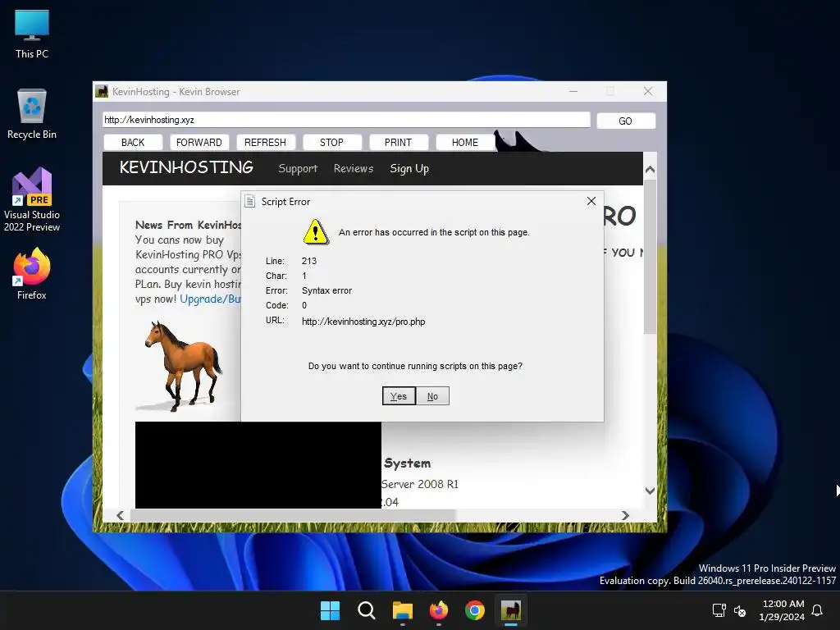
Task: Select Kevin Browser horse taskbar icon
Action: click(511, 610)
